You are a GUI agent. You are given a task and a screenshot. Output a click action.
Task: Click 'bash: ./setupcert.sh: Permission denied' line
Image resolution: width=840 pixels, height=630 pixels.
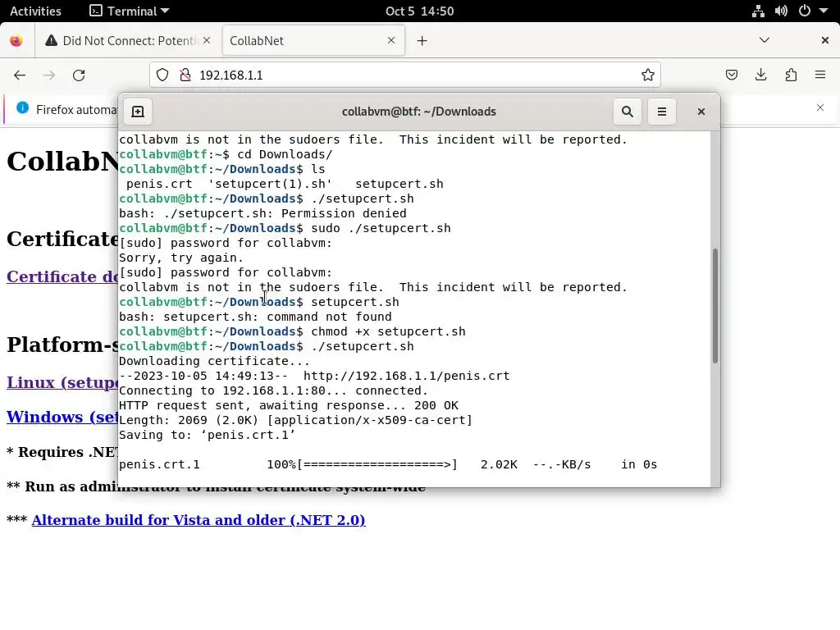262,213
